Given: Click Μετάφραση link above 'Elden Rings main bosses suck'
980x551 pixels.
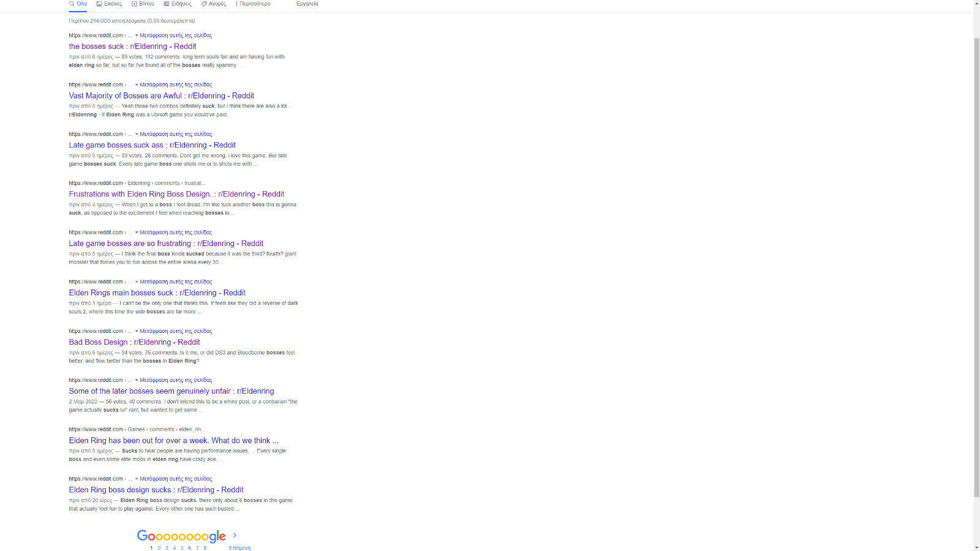Looking at the screenshot, I should 176,282.
